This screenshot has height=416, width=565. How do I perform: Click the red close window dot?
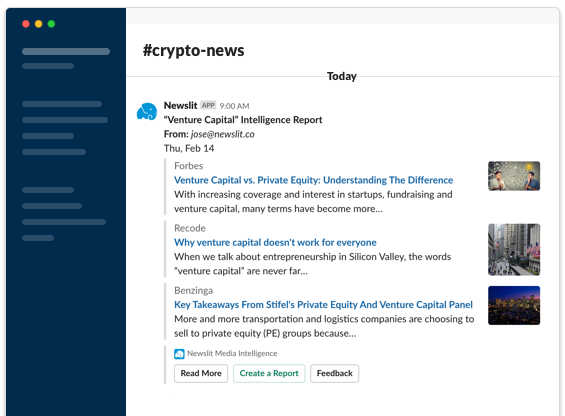(x=26, y=24)
